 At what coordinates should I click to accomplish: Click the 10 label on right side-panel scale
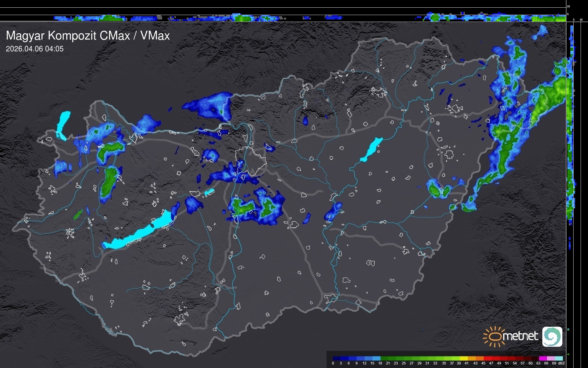tap(581, 20)
